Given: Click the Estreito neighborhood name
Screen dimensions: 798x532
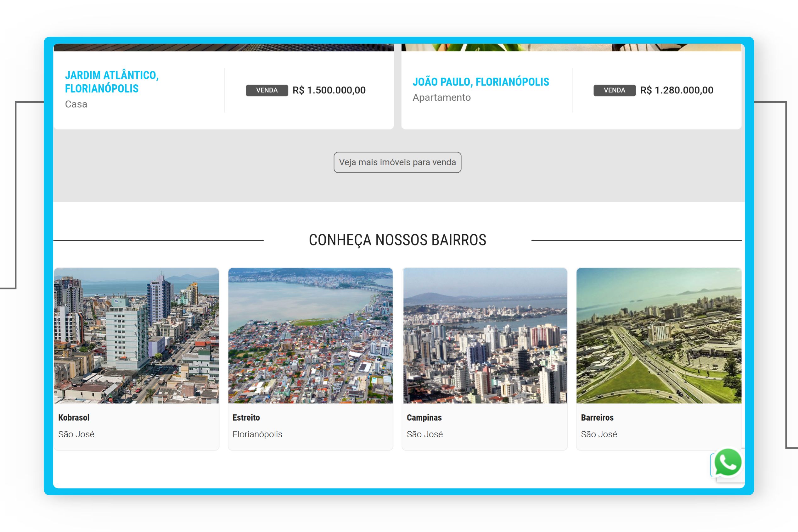Looking at the screenshot, I should 246,418.
